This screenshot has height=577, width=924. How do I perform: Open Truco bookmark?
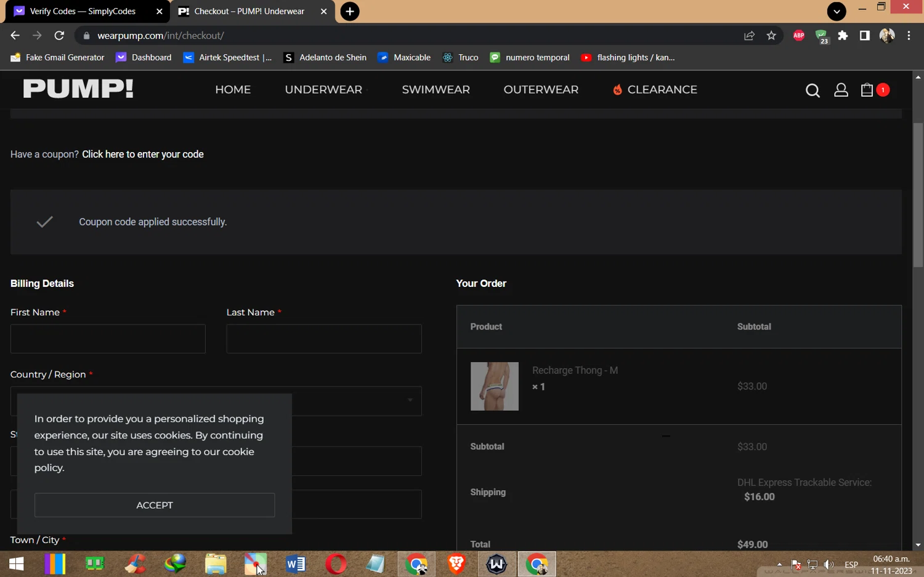(461, 57)
